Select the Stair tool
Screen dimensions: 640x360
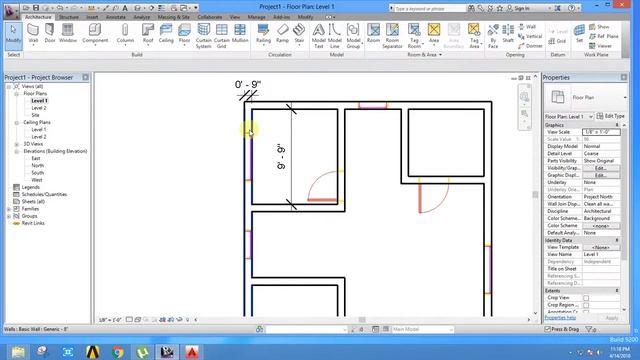[x=299, y=34]
